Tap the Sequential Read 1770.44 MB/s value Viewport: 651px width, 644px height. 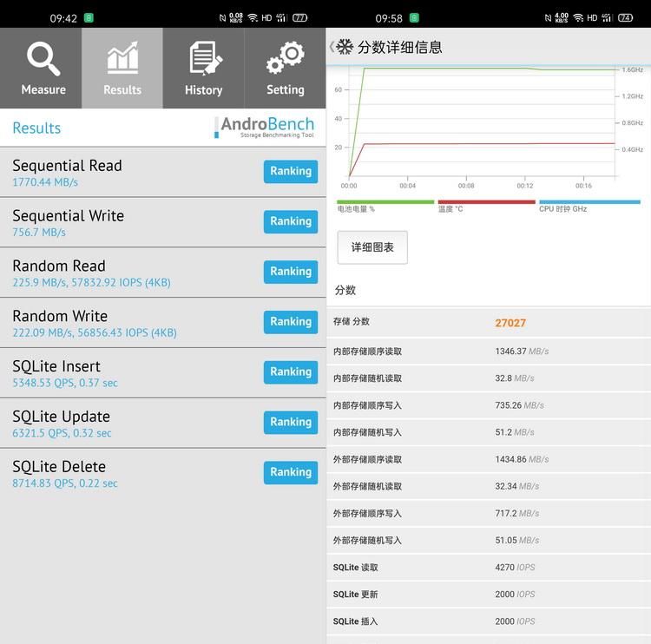(x=45, y=182)
